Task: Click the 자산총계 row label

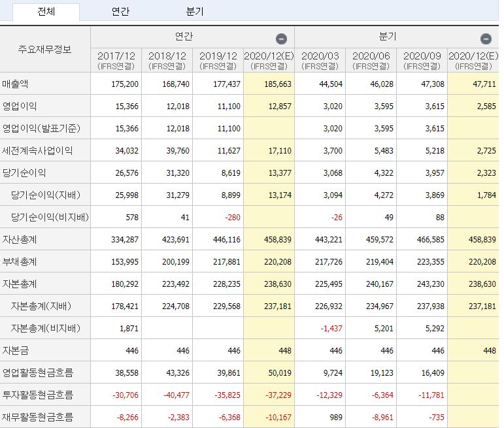Action: (x=20, y=239)
